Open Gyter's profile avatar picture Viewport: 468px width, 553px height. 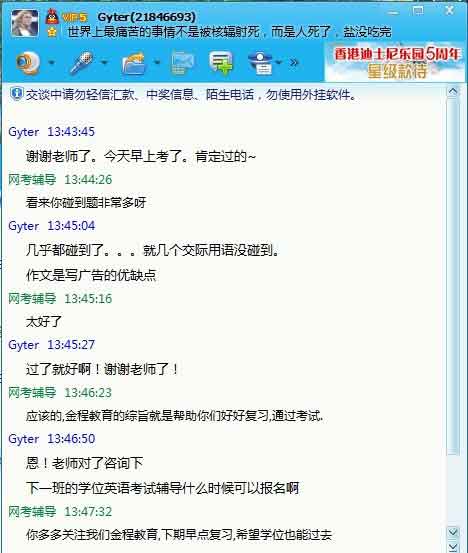click(25, 23)
